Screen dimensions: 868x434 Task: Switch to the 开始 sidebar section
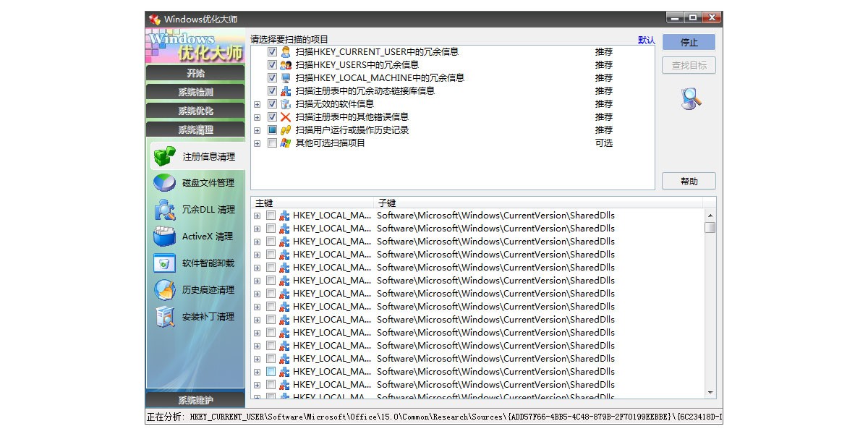195,73
